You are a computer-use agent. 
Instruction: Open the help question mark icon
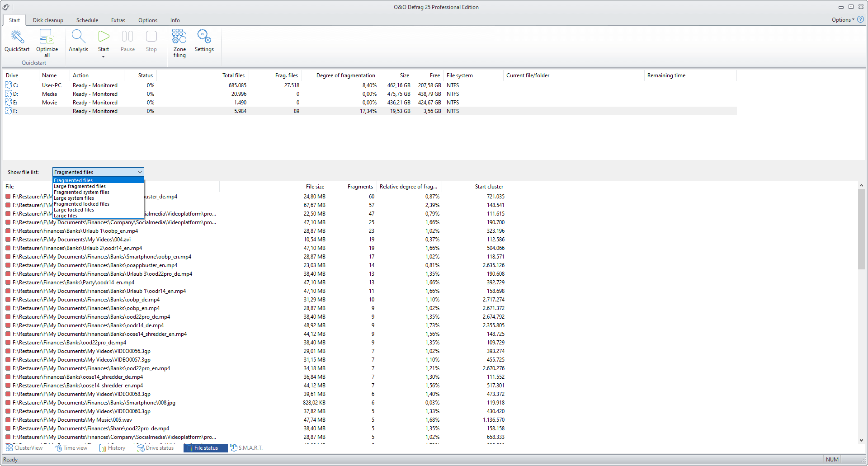(860, 19)
